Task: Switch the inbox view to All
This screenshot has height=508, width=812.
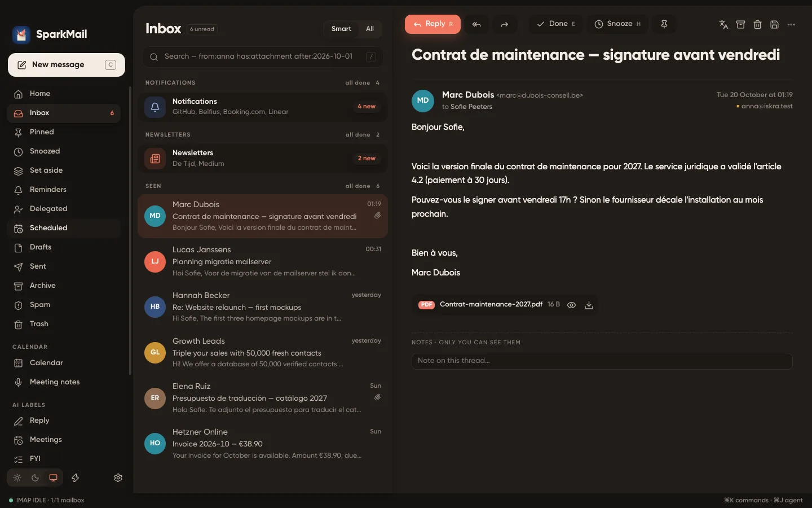Action: point(370,29)
